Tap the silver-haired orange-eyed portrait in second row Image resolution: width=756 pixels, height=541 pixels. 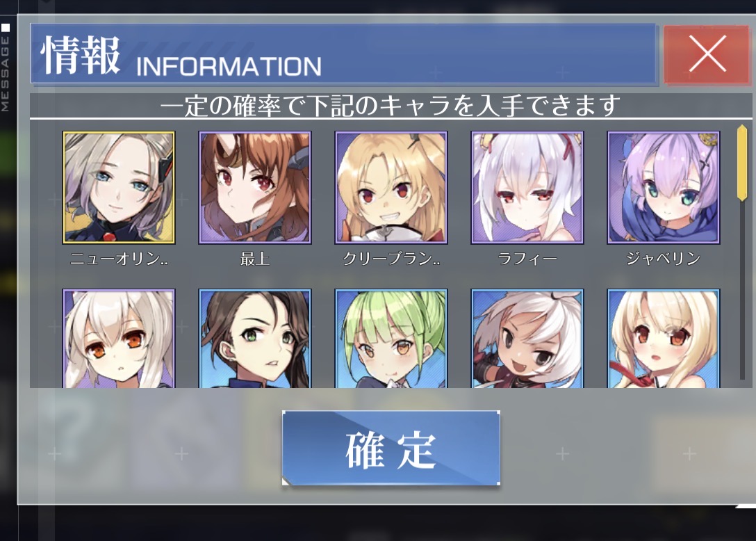(x=119, y=339)
